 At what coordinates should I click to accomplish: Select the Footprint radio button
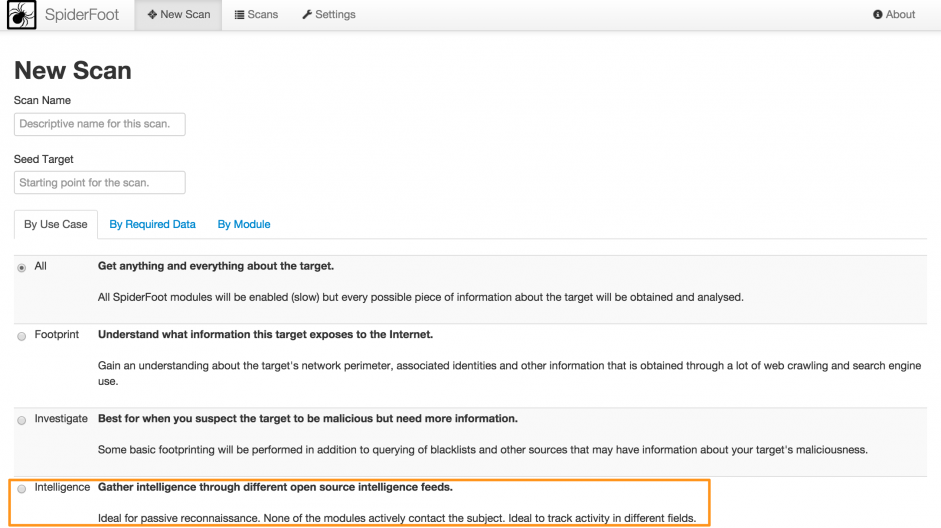pos(22,337)
